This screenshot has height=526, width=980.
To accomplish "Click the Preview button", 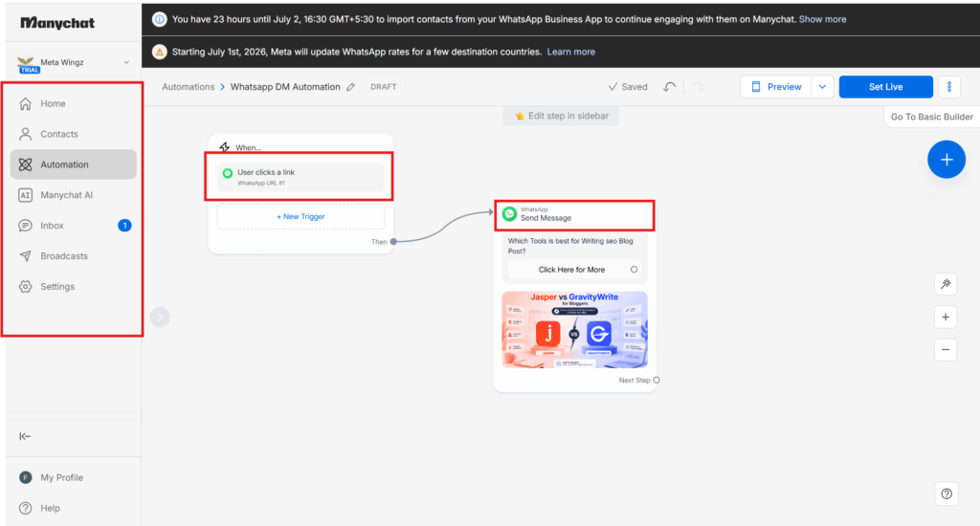I will point(776,87).
